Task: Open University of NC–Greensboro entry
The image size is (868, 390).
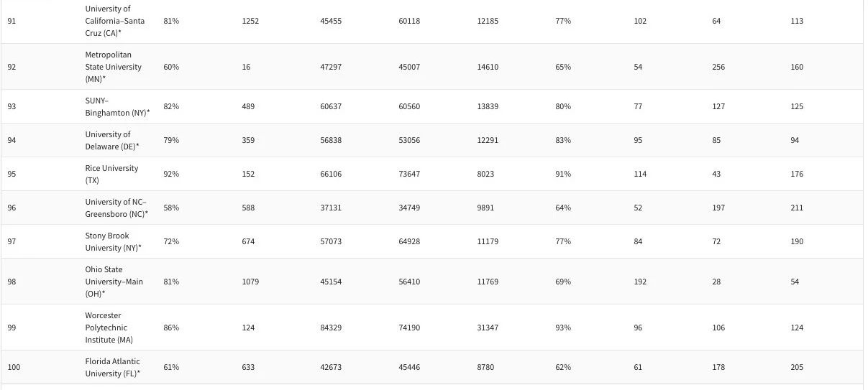Action: pos(117,208)
